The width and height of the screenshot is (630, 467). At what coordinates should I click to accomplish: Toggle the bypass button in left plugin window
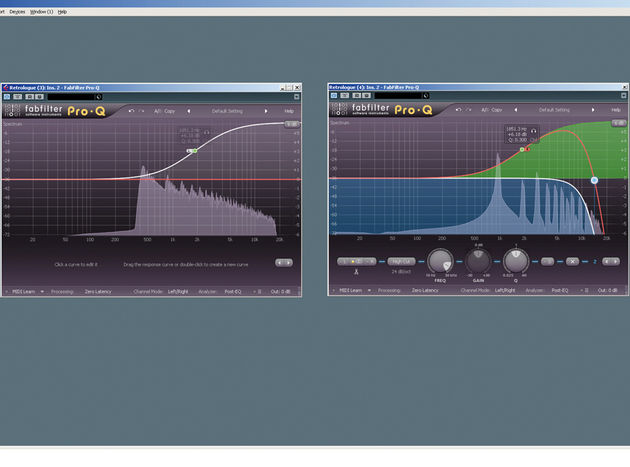pos(7,96)
